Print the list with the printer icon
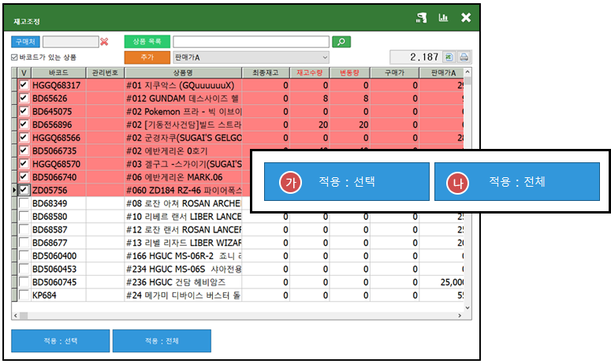 pyautogui.click(x=464, y=58)
